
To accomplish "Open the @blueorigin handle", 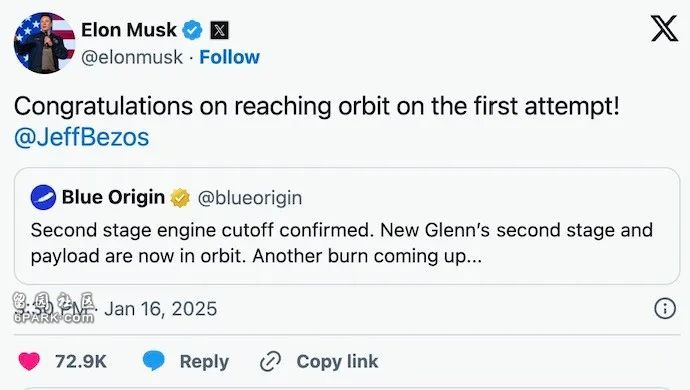I will [250, 198].
